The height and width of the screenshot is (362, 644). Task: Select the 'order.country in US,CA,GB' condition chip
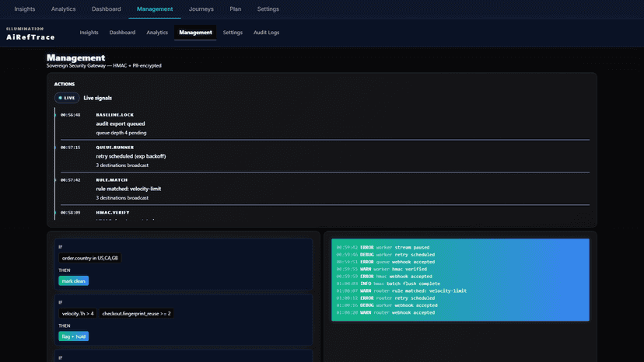coord(90,258)
